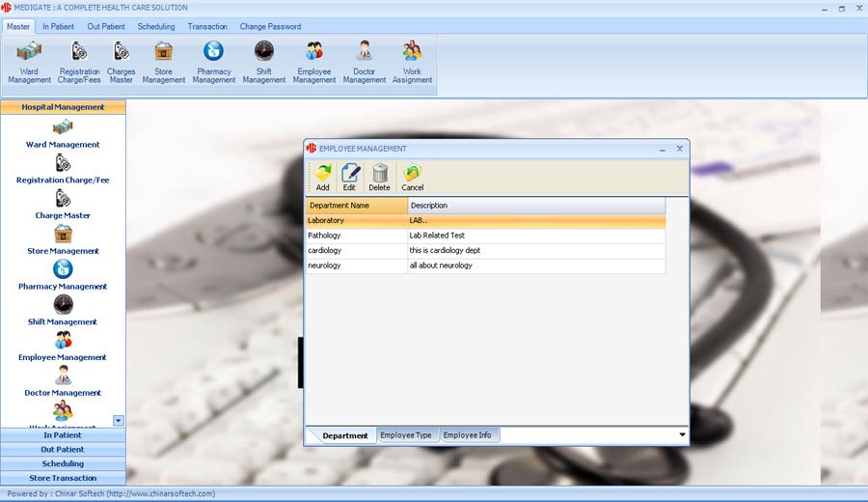Select Charge Master in sidebar
This screenshot has width=868, height=502.
click(x=63, y=206)
